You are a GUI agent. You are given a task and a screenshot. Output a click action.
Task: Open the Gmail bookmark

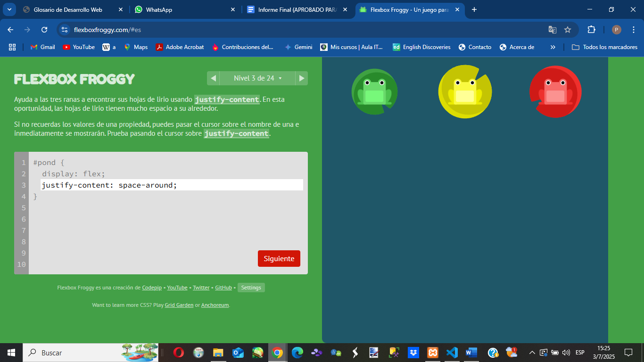[x=42, y=47]
